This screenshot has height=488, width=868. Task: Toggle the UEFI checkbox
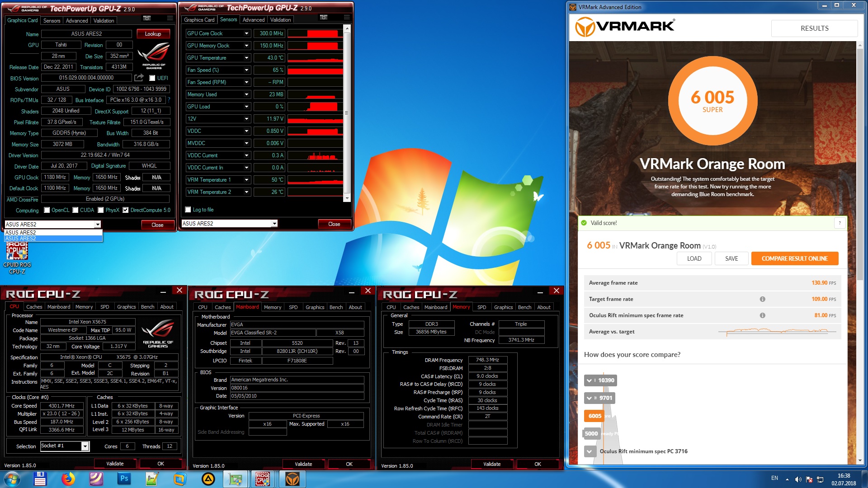[152, 78]
